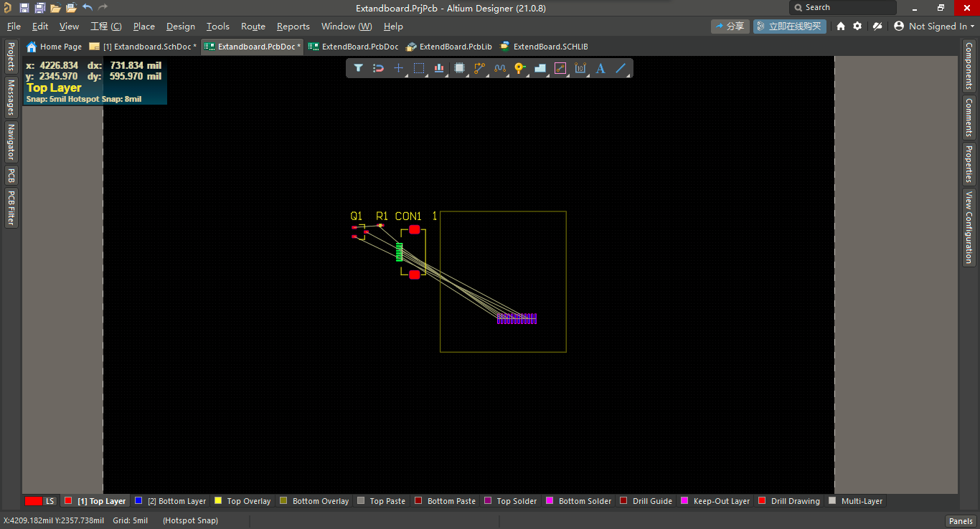Viewport: 980px width, 529px height.
Task: Open the File menu
Action: point(14,26)
